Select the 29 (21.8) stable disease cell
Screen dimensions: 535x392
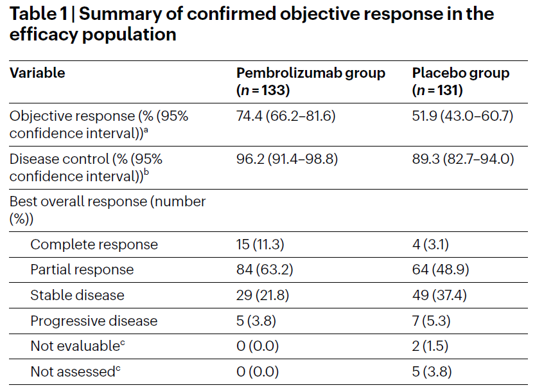(x=261, y=296)
